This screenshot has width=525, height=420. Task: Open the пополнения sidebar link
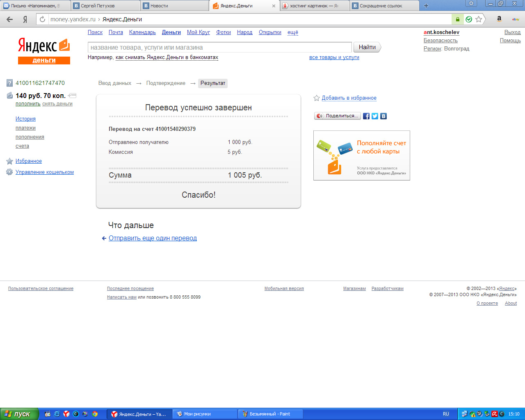click(x=30, y=137)
